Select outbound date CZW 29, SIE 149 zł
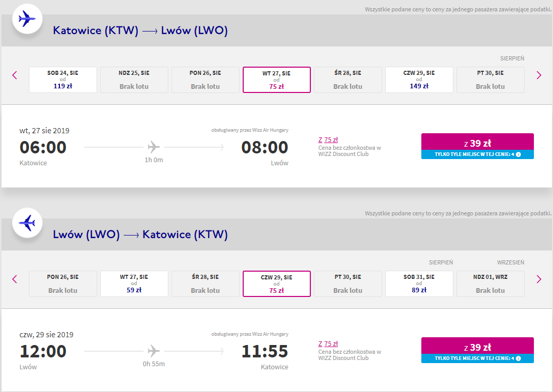The width and height of the screenshot is (553, 392). tap(419, 80)
